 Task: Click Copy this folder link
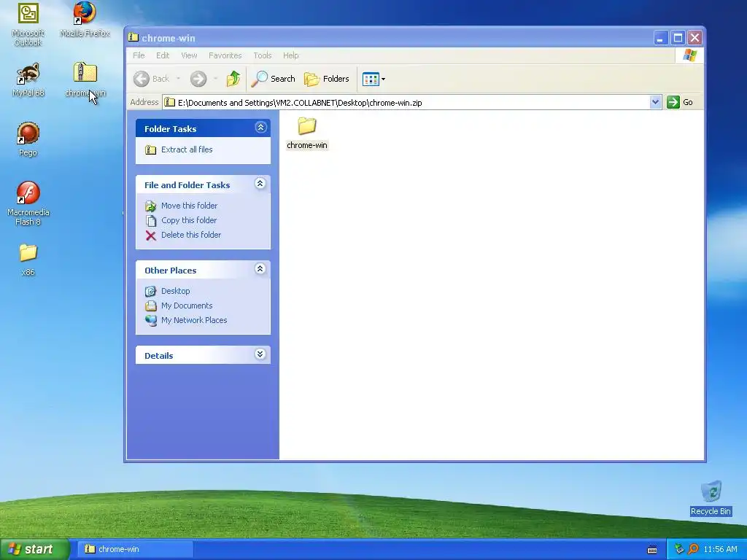point(189,220)
